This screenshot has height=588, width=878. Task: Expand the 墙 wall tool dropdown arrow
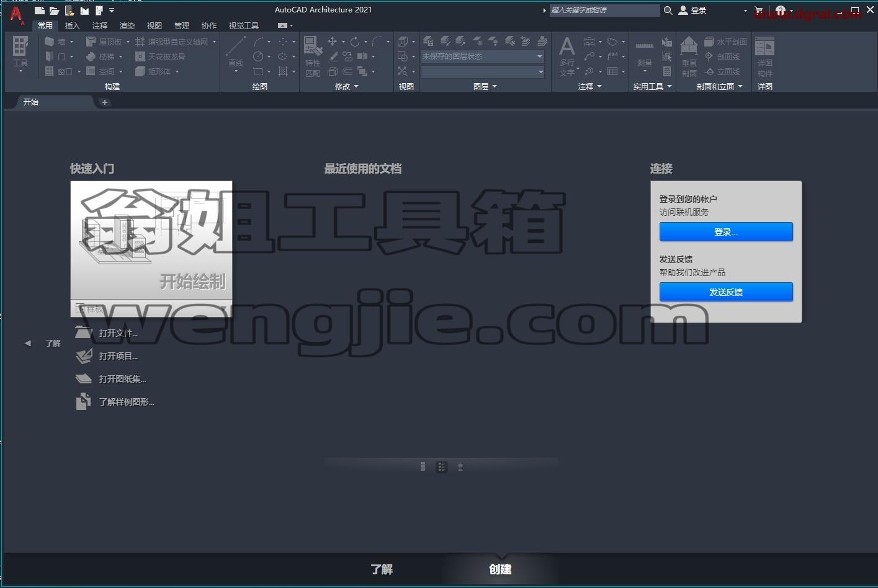coord(71,42)
